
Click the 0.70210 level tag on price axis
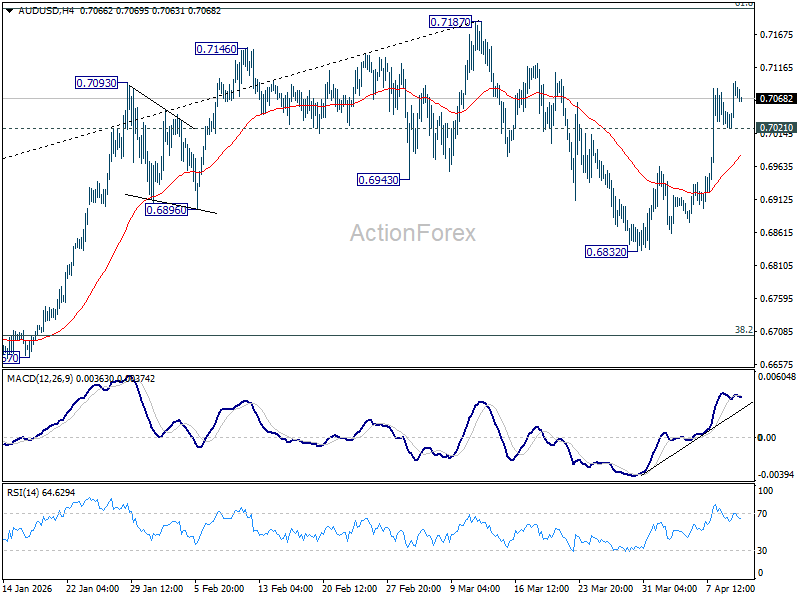pos(776,128)
